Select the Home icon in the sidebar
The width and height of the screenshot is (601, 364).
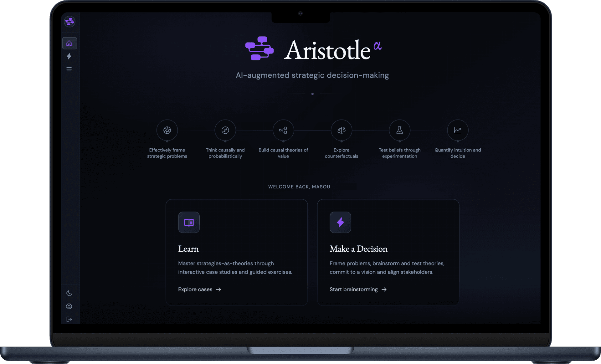pyautogui.click(x=69, y=43)
